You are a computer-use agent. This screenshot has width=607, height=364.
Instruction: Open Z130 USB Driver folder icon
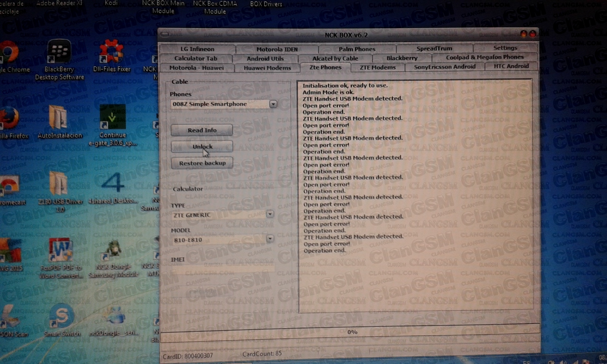pos(60,191)
